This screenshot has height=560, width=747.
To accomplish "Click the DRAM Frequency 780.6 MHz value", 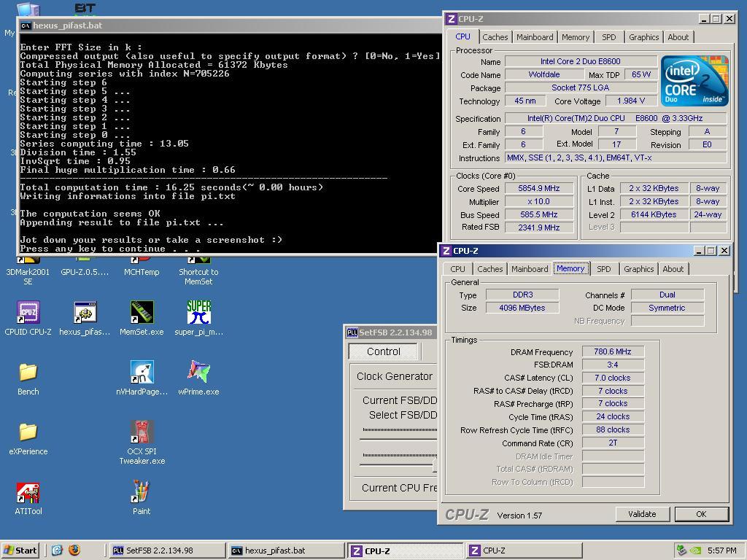I will 613,352.
